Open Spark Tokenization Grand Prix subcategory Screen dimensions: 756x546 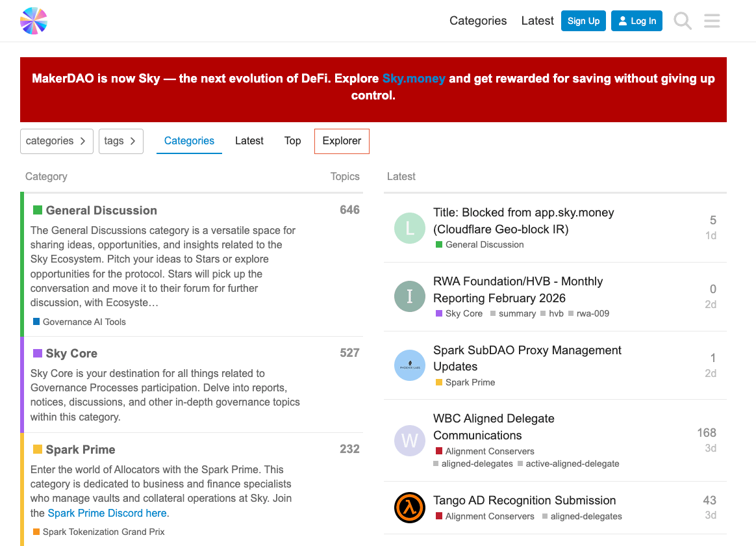[99, 532]
